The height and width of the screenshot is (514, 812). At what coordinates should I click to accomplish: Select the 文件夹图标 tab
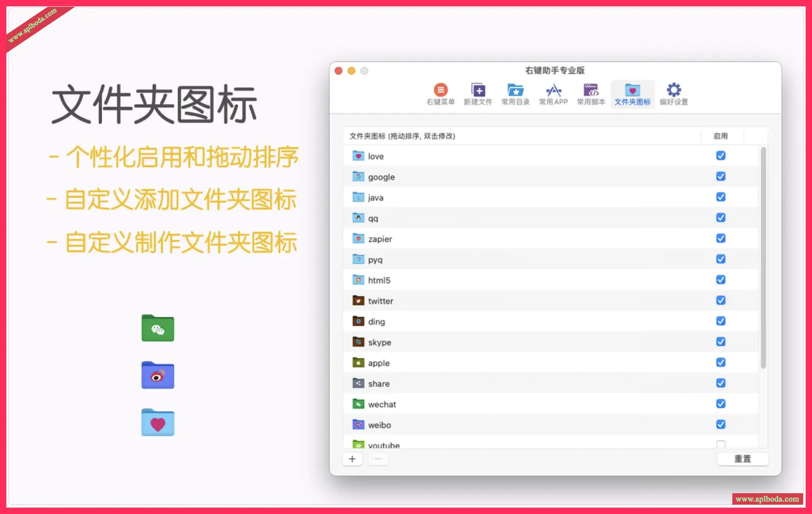[632, 94]
